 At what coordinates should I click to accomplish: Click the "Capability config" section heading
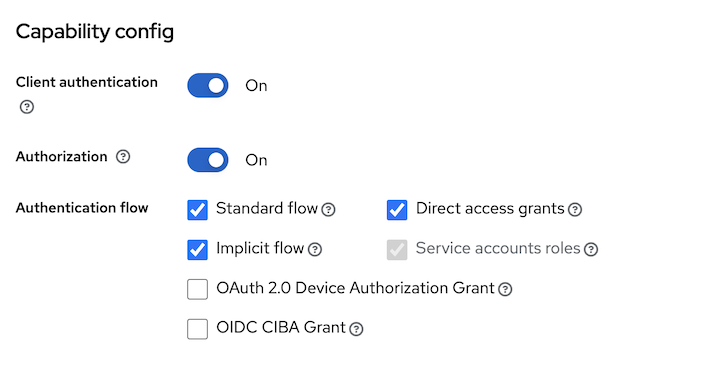pos(95,32)
